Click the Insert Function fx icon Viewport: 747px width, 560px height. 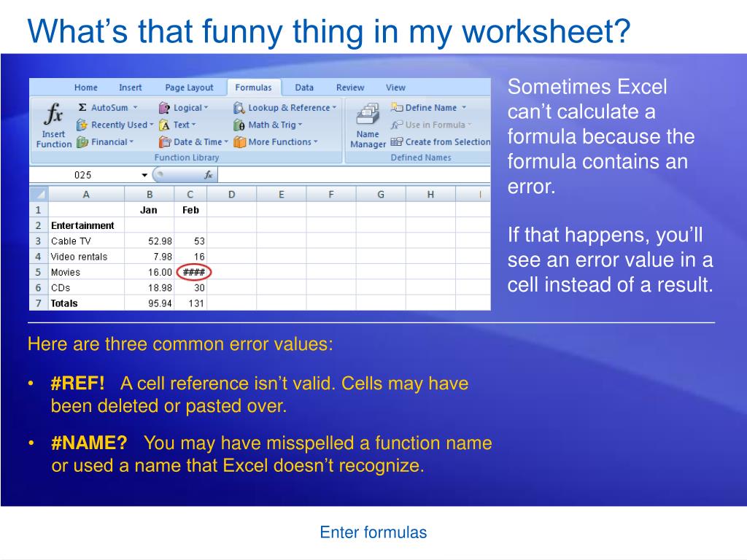[x=53, y=114]
